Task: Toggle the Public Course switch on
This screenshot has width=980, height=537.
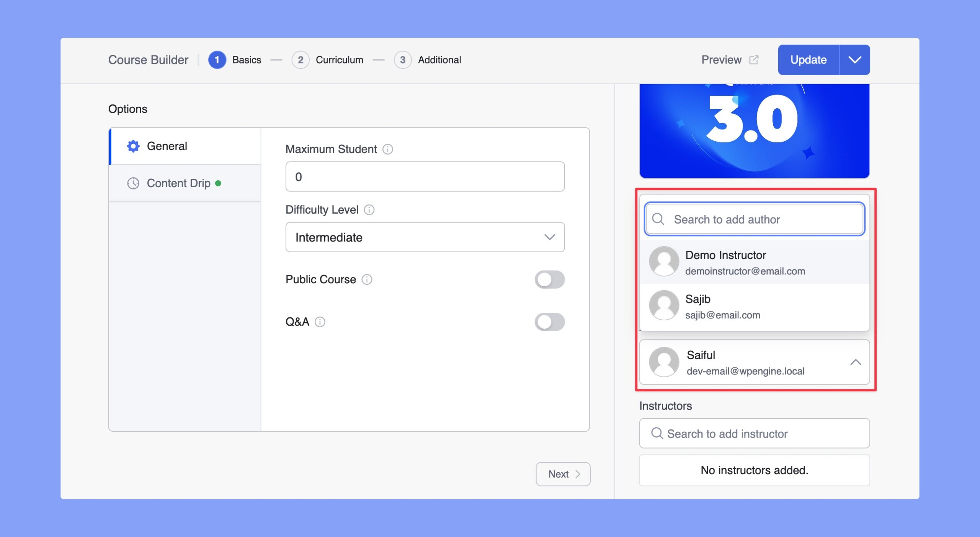Action: (551, 279)
